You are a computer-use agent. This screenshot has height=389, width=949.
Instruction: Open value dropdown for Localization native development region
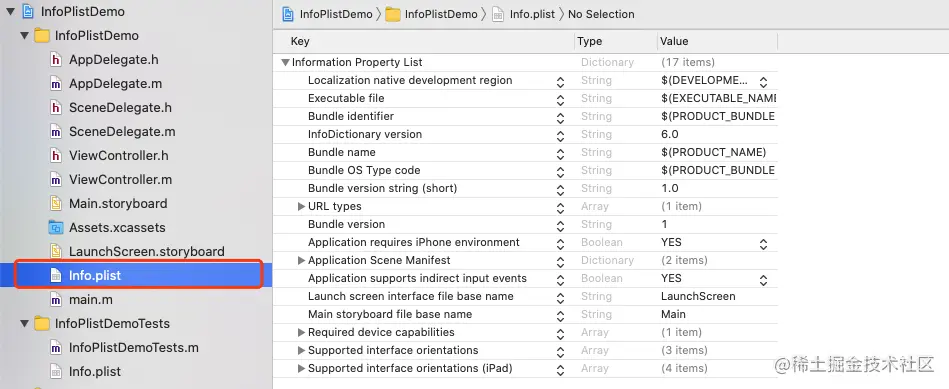[x=763, y=81]
